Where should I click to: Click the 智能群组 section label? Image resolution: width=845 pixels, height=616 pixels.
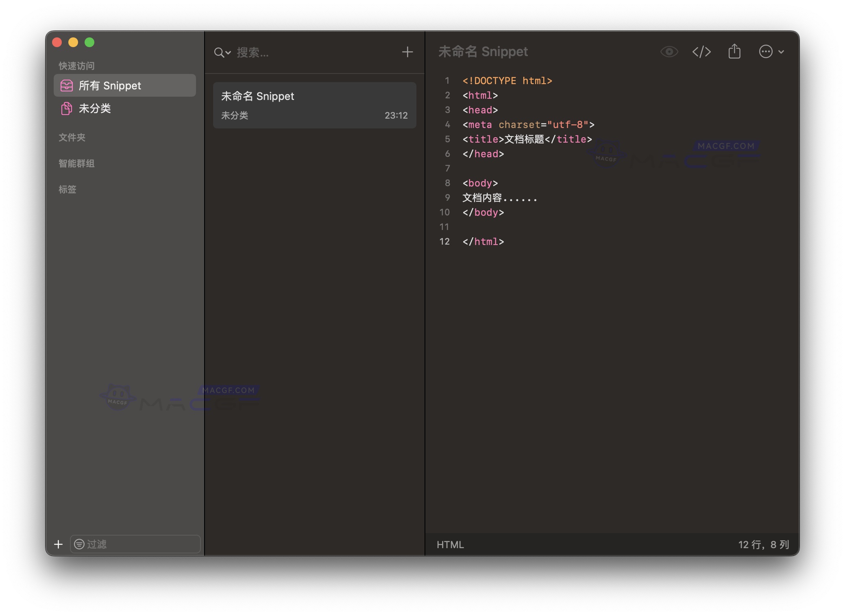(x=77, y=163)
